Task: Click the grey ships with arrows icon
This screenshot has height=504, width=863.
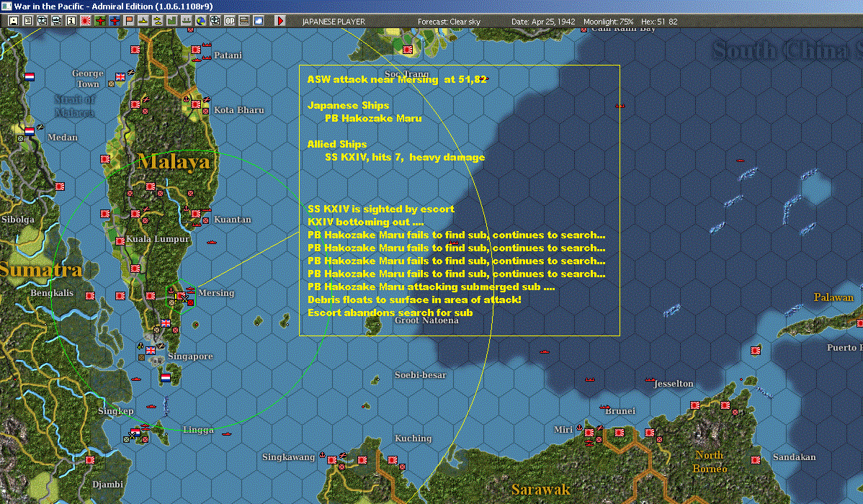Action: 187,21
